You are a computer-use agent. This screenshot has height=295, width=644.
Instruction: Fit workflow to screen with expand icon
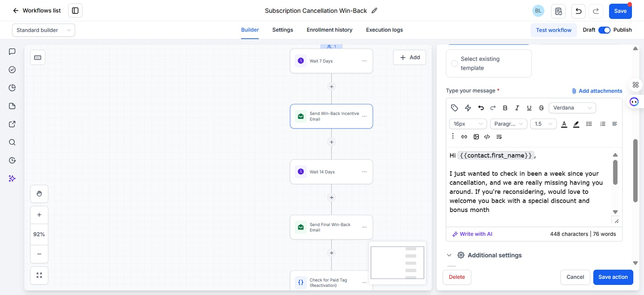[39, 275]
